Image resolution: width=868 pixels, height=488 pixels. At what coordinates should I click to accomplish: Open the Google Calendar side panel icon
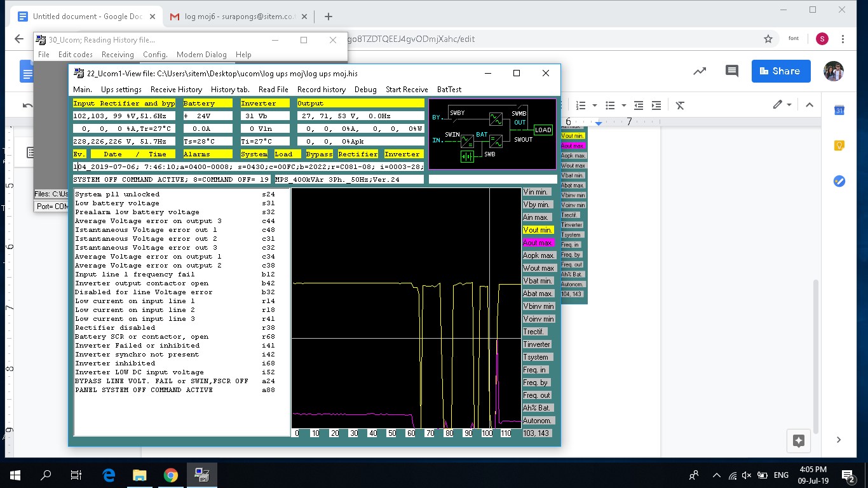[x=839, y=111]
